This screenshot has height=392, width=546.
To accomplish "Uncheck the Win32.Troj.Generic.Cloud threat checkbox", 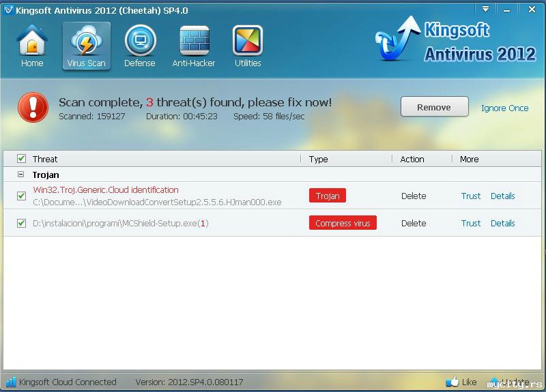I will [x=21, y=196].
